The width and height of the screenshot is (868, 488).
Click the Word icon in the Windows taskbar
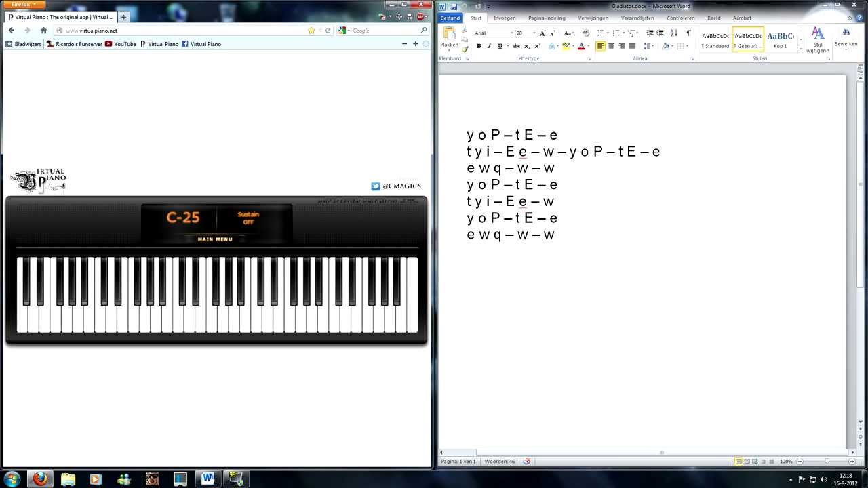tap(208, 479)
